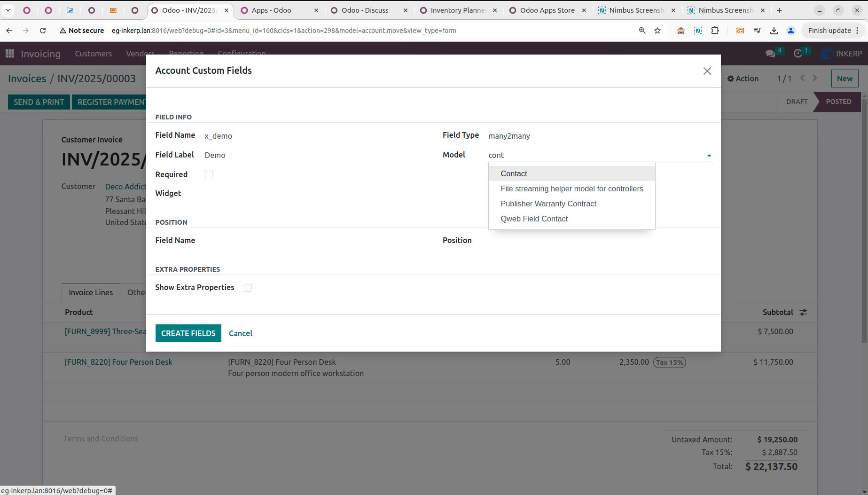The width and height of the screenshot is (868, 495).
Task: Open the browser profile avatar
Action: [791, 31]
